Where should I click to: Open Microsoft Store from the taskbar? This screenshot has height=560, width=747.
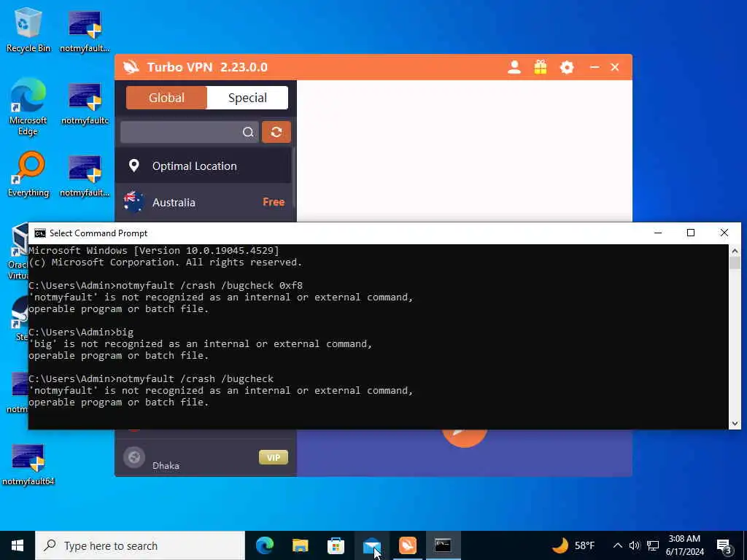pyautogui.click(x=336, y=545)
